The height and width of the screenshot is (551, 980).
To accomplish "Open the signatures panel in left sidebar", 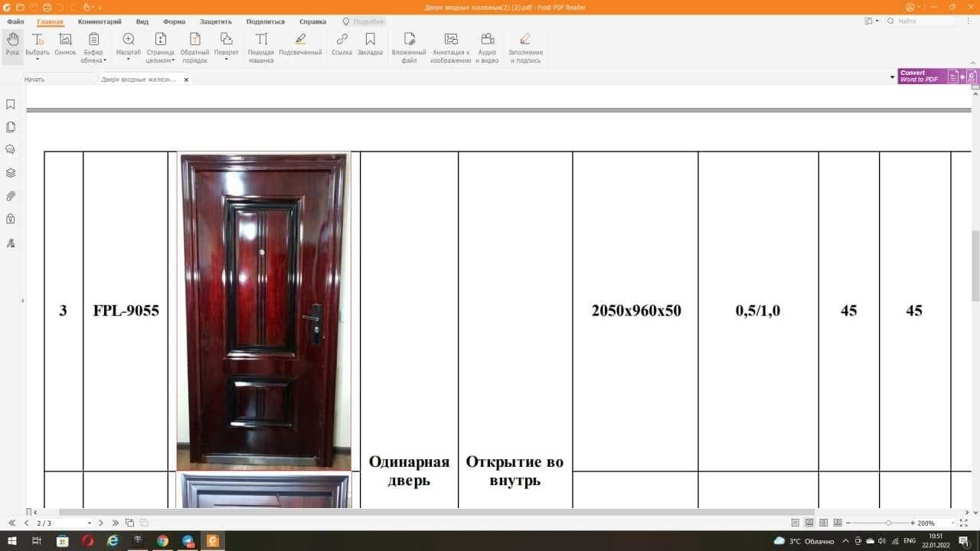I will (x=11, y=243).
